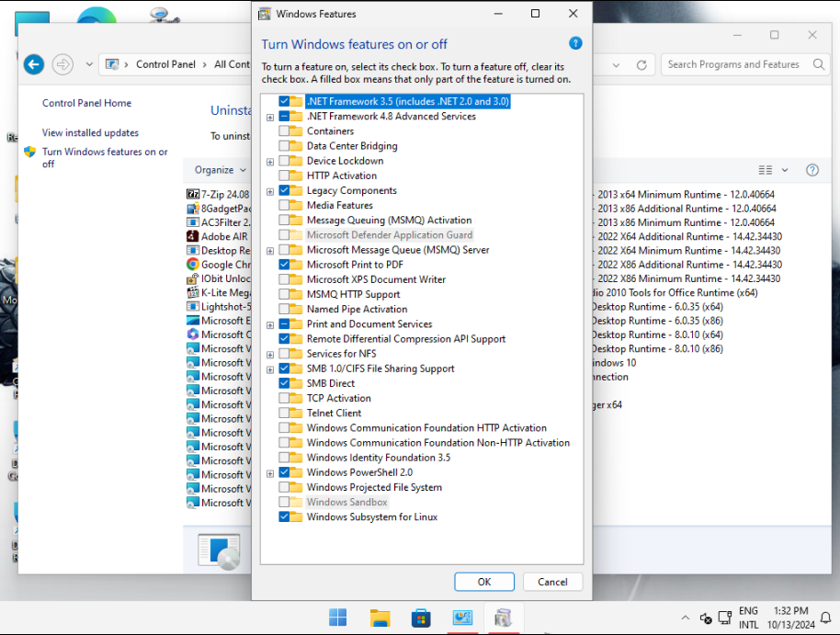Click Control Panel breadcrumb in address bar
The image size is (840, 635).
coord(165,64)
